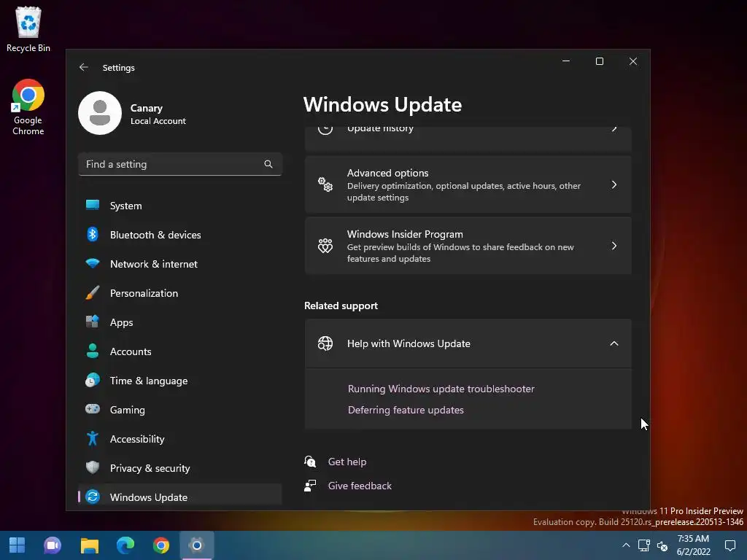Select Bluetooth & devices in sidebar
Screen dimensions: 747x560
pyautogui.click(x=180, y=234)
